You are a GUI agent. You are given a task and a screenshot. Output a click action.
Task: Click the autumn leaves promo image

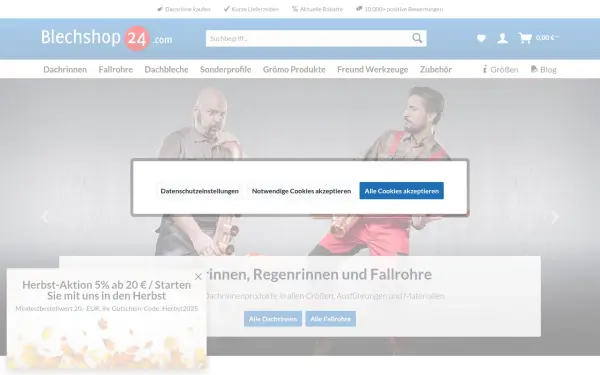(x=106, y=342)
